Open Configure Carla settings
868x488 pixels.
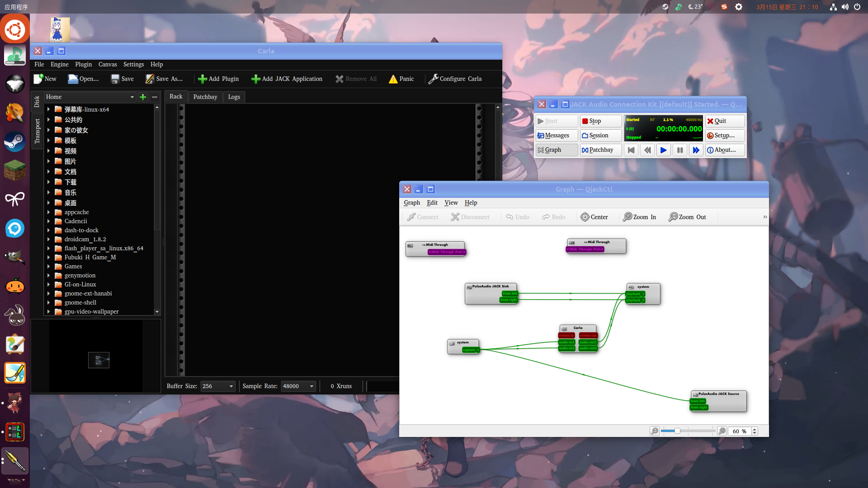coord(455,79)
